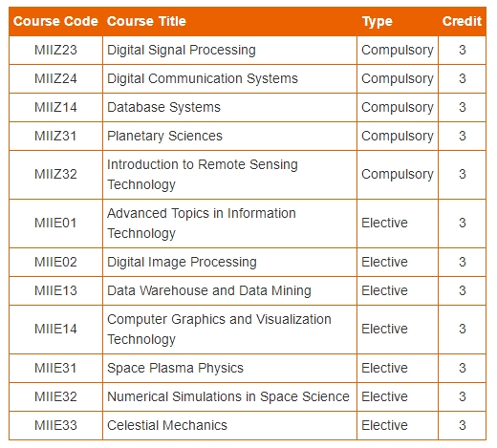Click the Course Code column header
The image size is (497, 448).
(55, 21)
